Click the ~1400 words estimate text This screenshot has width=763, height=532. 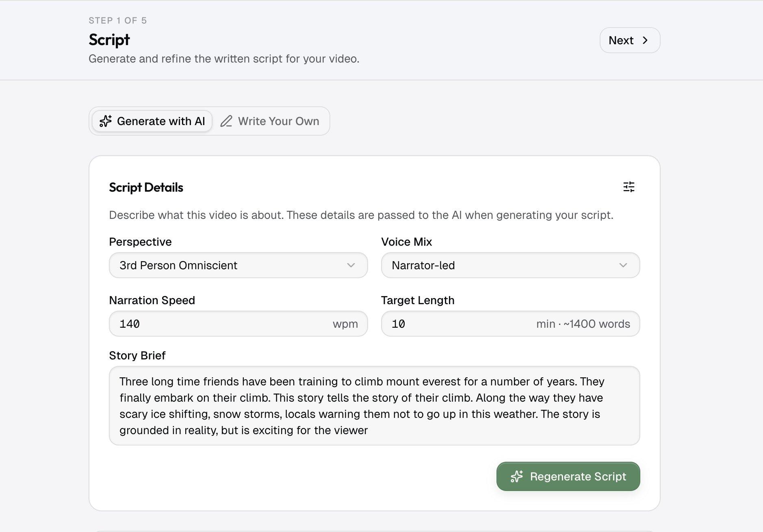tap(596, 324)
